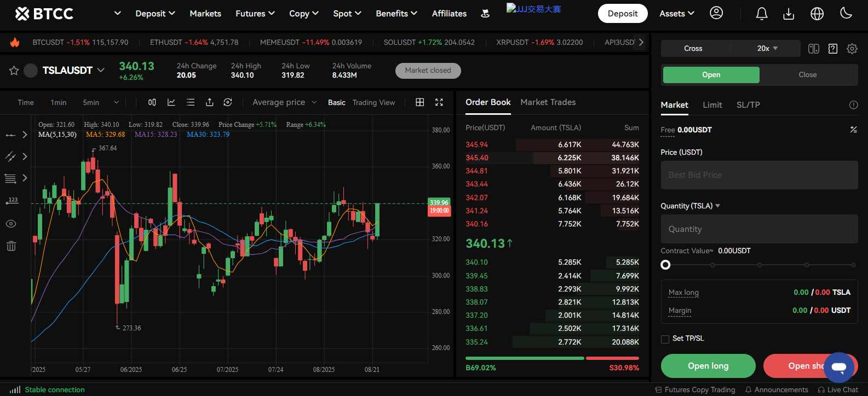Image resolution: width=868 pixels, height=396 pixels.
Task: Click the Live Chat link
Action: click(838, 389)
